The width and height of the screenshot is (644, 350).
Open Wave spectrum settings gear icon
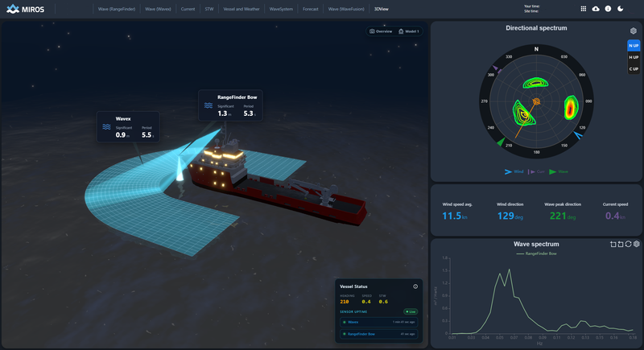coord(637,244)
